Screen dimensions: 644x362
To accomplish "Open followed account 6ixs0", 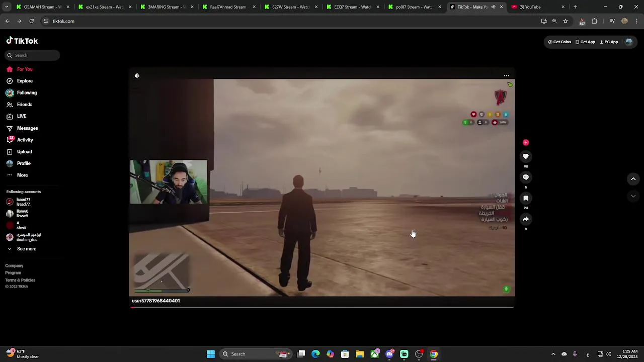I will click(16, 225).
